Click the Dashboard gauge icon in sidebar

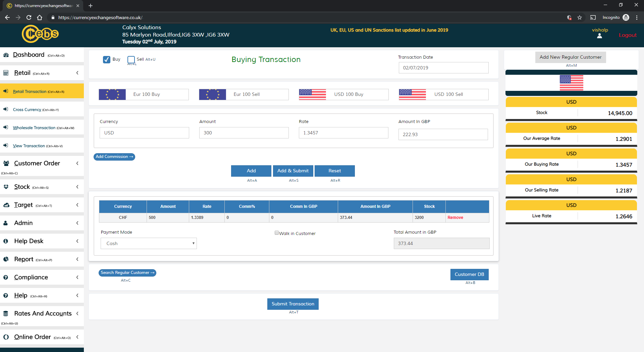6,55
